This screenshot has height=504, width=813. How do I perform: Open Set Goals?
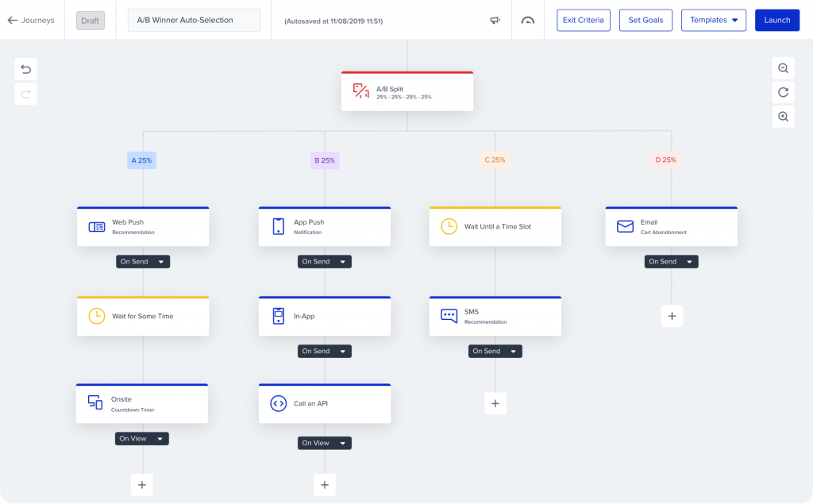pos(645,20)
